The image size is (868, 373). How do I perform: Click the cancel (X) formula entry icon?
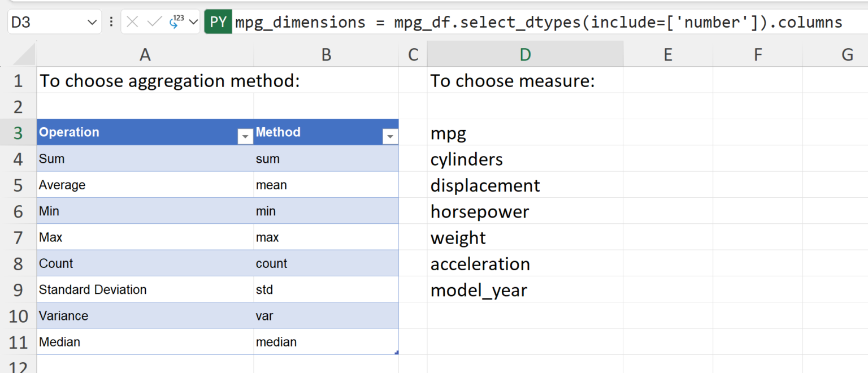[x=133, y=22]
